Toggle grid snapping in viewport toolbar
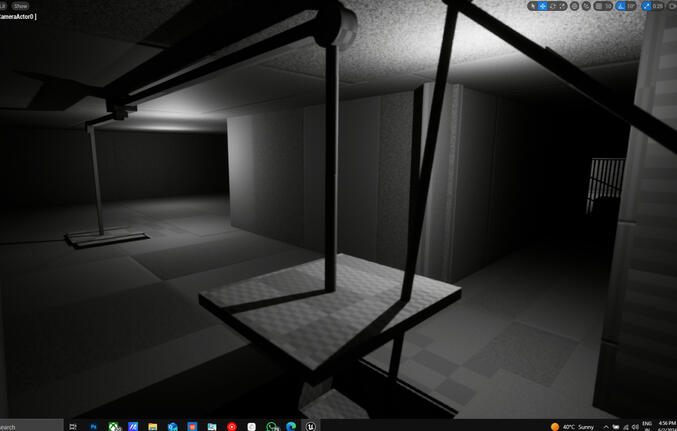The image size is (677, 431). coord(600,6)
